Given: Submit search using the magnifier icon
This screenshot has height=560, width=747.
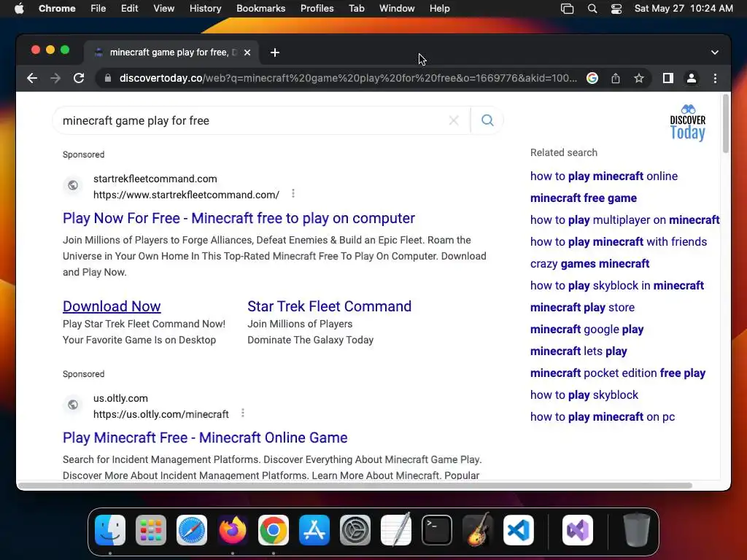Looking at the screenshot, I should click(487, 120).
